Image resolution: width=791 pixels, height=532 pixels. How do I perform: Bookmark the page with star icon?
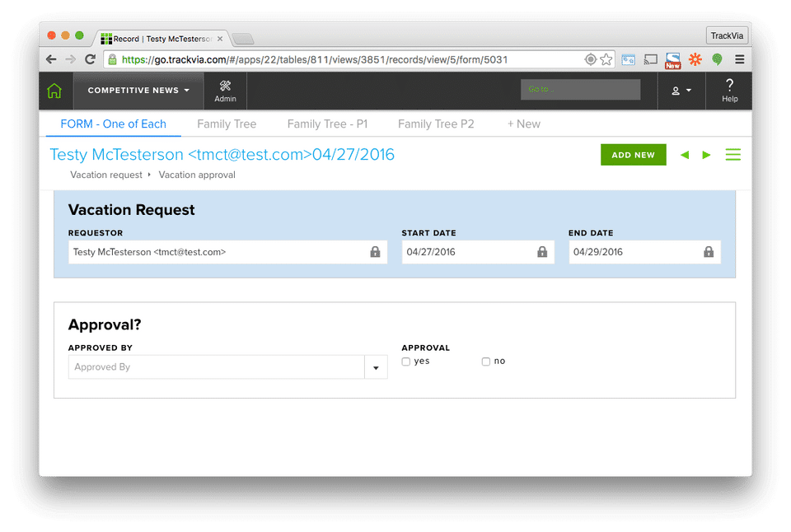pos(606,59)
